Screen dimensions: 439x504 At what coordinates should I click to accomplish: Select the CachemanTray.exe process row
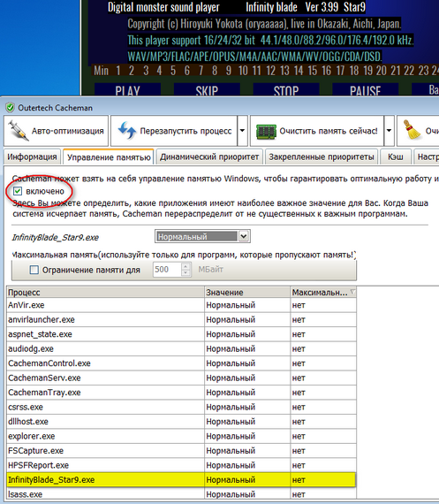click(x=181, y=392)
